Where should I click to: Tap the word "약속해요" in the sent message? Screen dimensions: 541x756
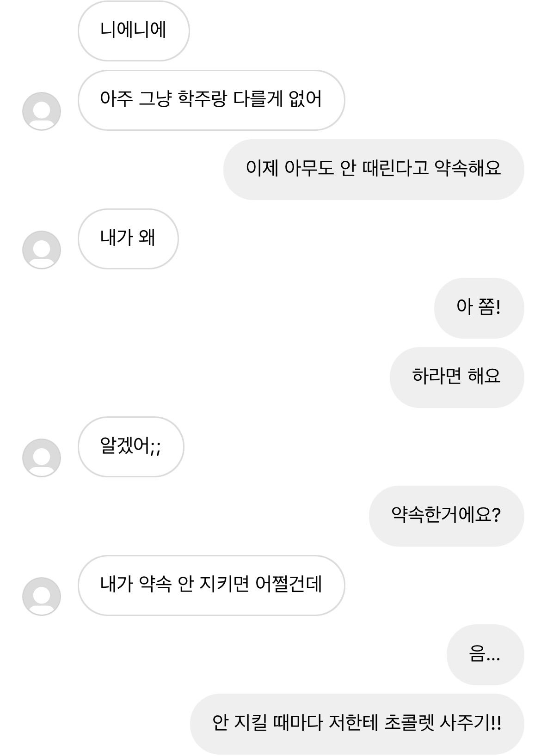pyautogui.click(x=468, y=169)
